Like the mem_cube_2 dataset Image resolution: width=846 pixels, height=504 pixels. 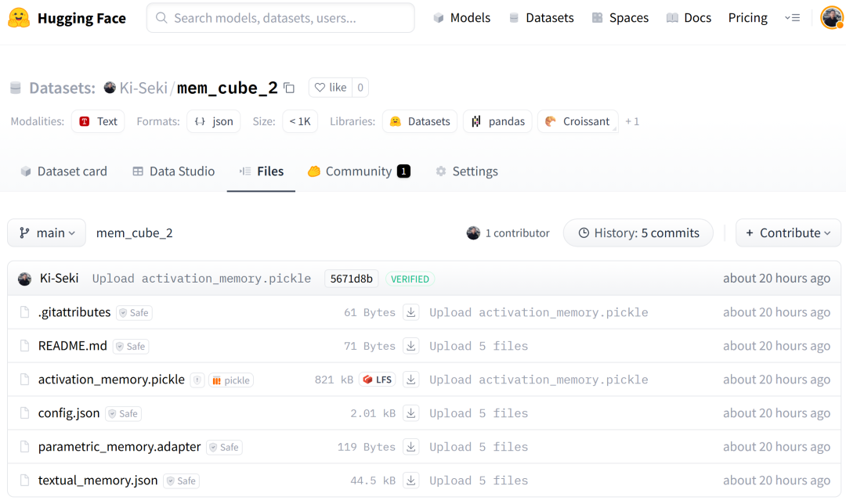(331, 88)
